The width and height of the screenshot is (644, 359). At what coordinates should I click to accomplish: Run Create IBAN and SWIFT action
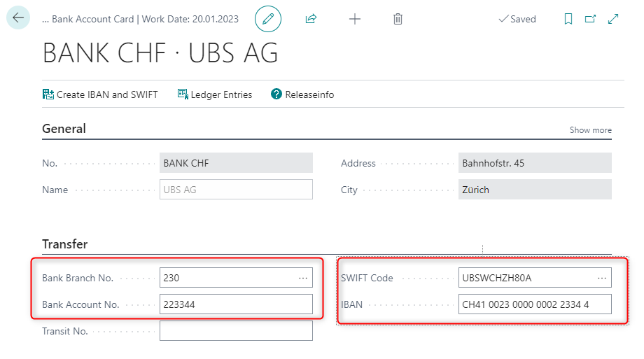coord(100,94)
